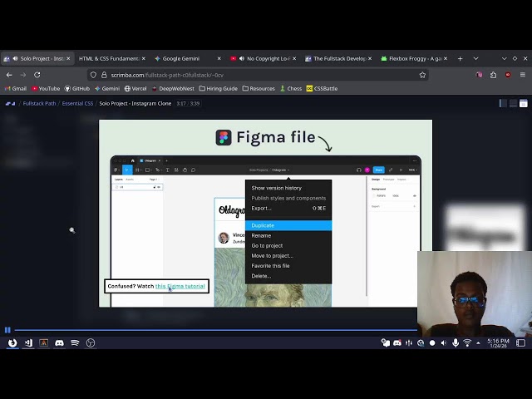Open a new tab with plus button
This screenshot has width=532, height=399.
[x=460, y=59]
